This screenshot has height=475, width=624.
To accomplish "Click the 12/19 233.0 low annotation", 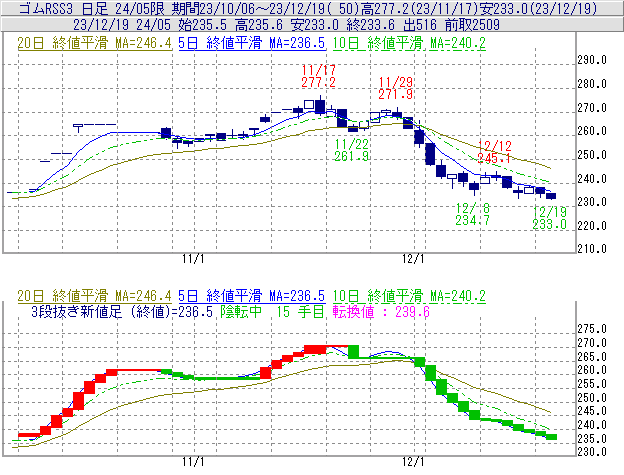I will 550,218.
